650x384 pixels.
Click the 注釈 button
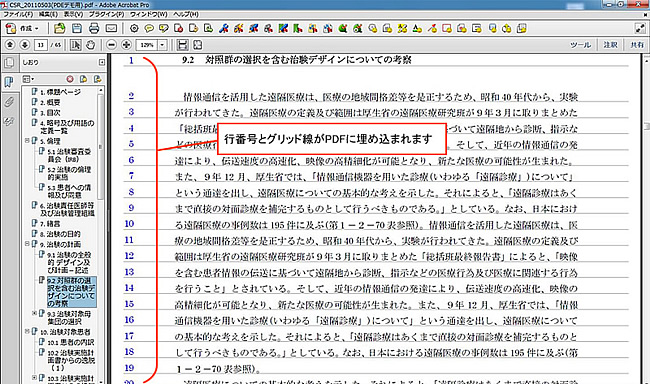coord(610,45)
